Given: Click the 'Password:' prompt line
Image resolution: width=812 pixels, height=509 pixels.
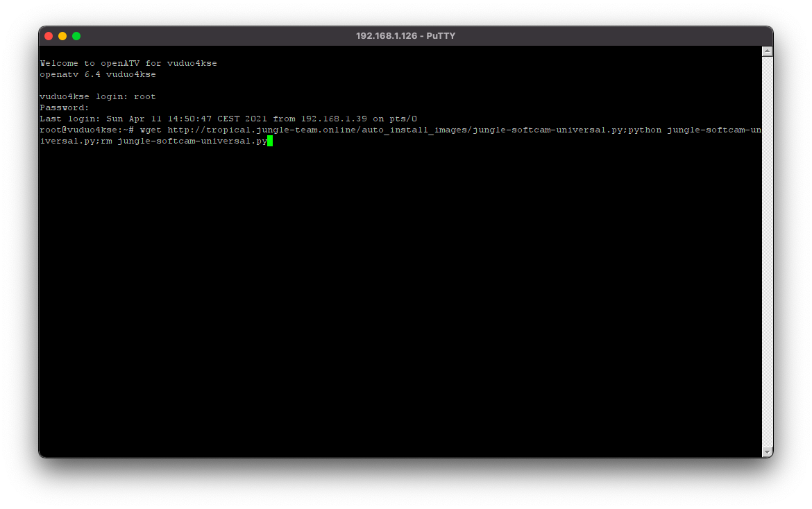Looking at the screenshot, I should (x=65, y=107).
